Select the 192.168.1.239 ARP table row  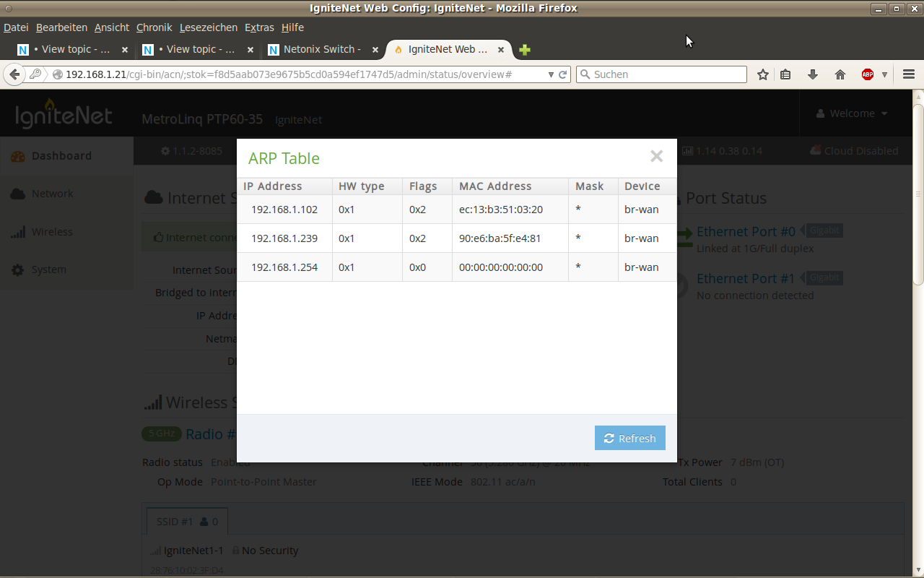click(456, 238)
